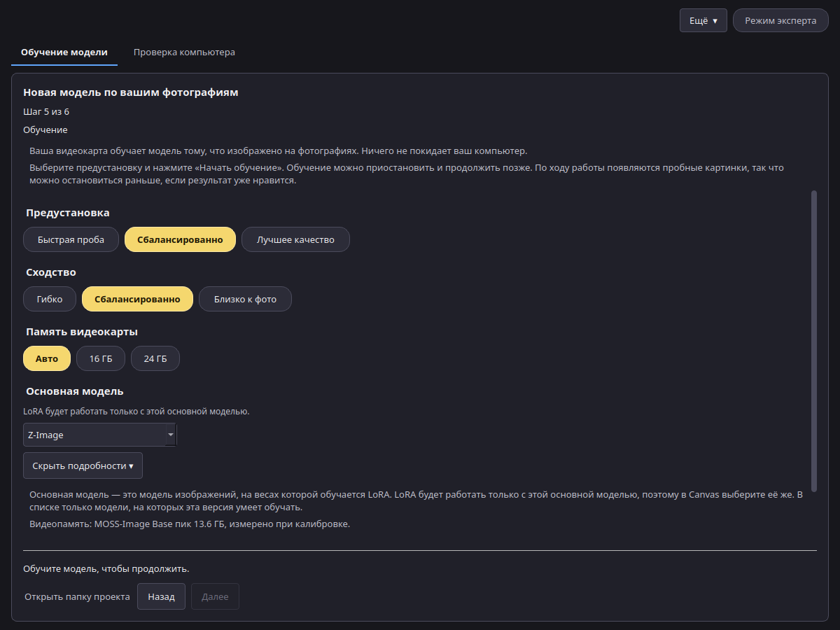Click the «Основная модель» section heading

point(75,391)
